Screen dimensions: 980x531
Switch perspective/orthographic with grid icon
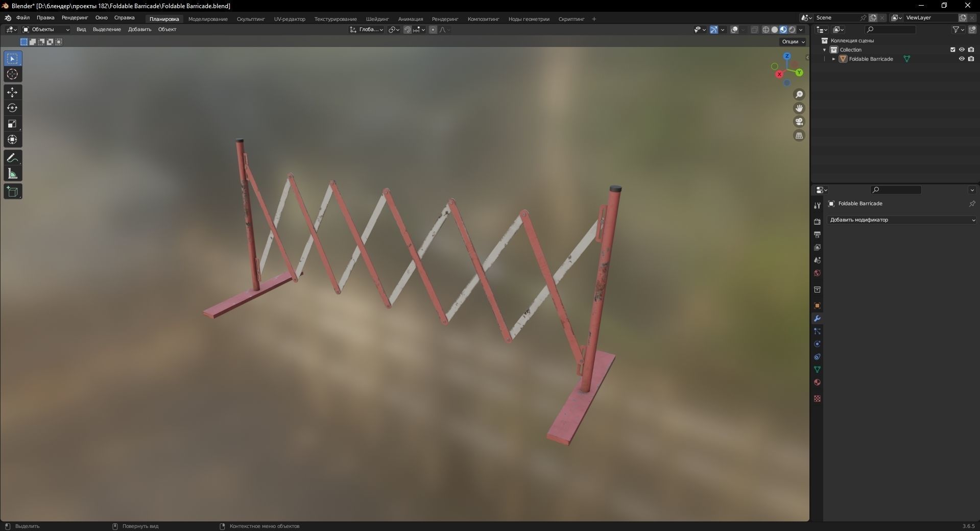(x=799, y=136)
